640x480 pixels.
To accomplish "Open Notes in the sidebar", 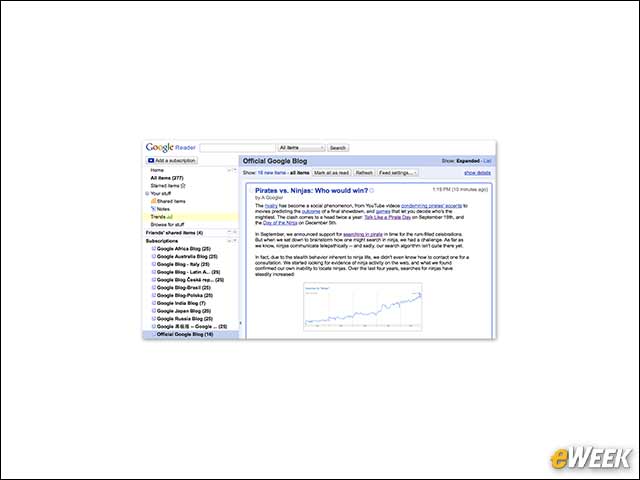I will tap(163, 209).
